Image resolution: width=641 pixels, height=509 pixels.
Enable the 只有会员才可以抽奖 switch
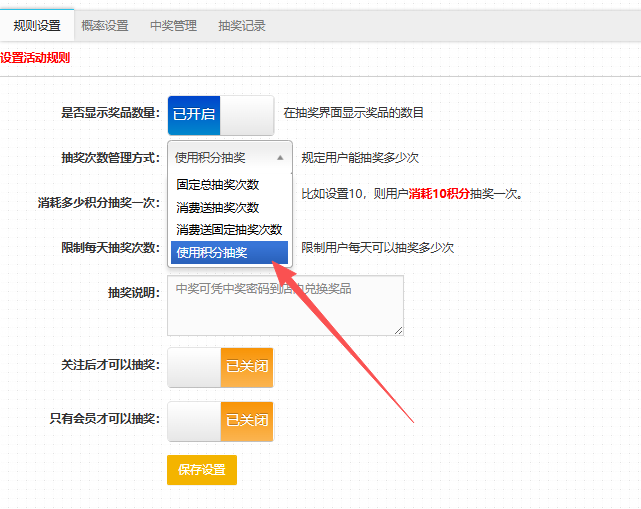click(220, 421)
